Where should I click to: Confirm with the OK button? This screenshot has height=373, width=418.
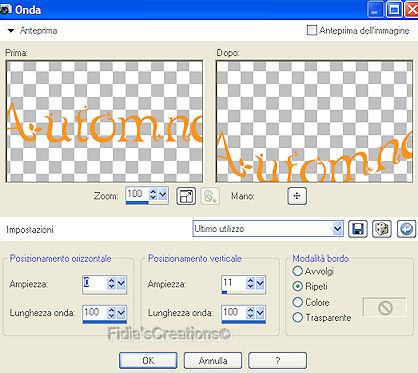pos(148,361)
